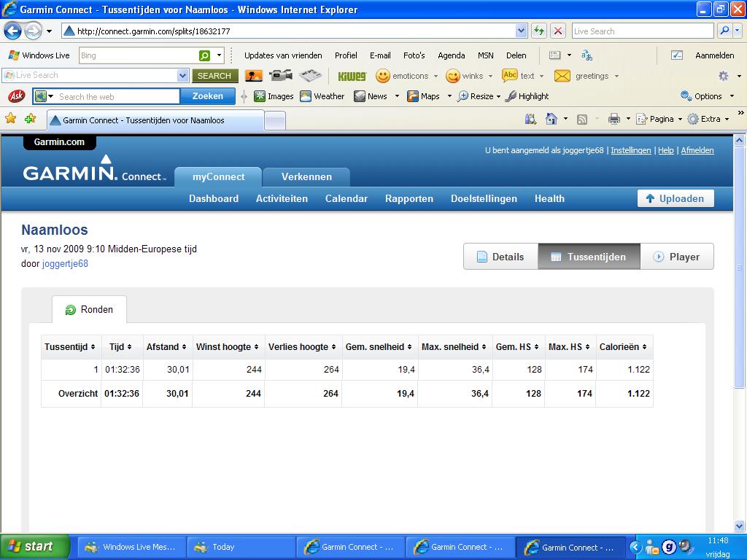
Task: Click the video camera icon on toolbar
Action: click(x=281, y=75)
